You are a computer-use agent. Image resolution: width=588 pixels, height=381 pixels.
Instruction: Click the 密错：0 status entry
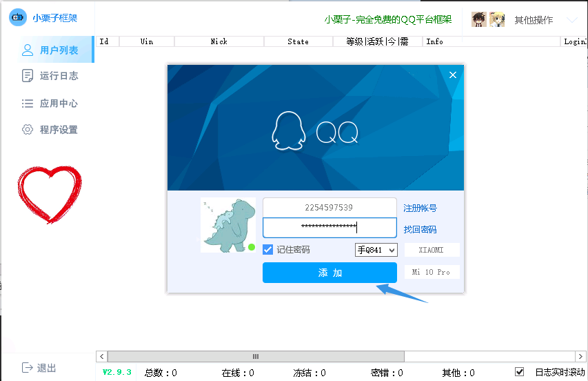coord(387,373)
